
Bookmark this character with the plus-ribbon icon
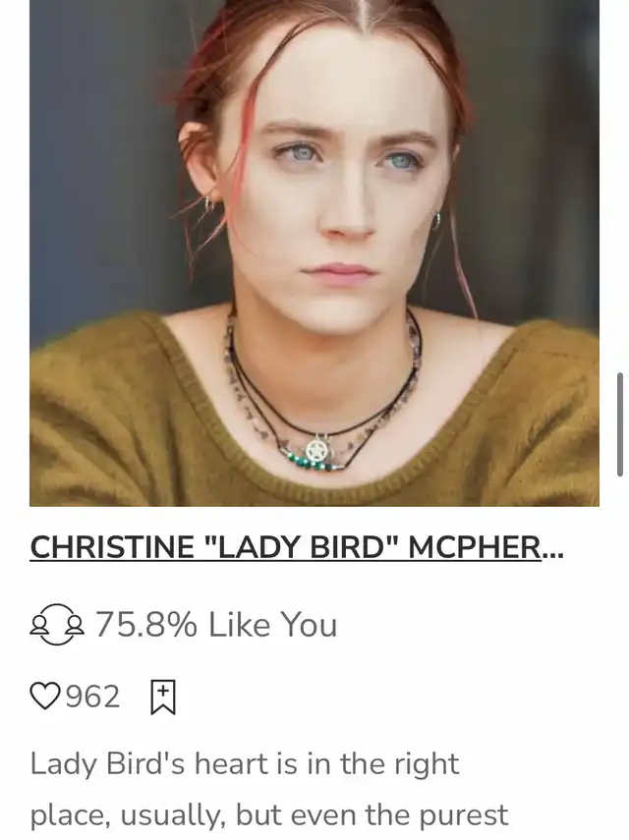coord(163,697)
